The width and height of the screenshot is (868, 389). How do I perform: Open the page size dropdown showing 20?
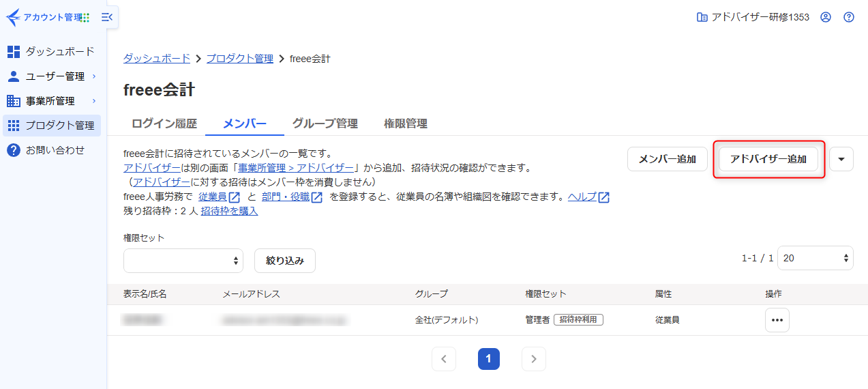815,259
